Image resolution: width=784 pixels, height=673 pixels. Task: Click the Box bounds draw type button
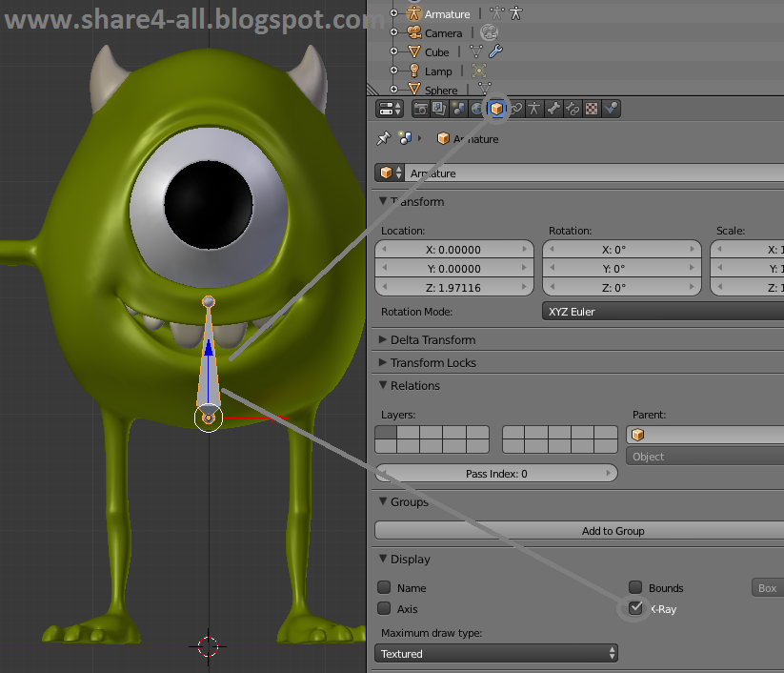(766, 587)
